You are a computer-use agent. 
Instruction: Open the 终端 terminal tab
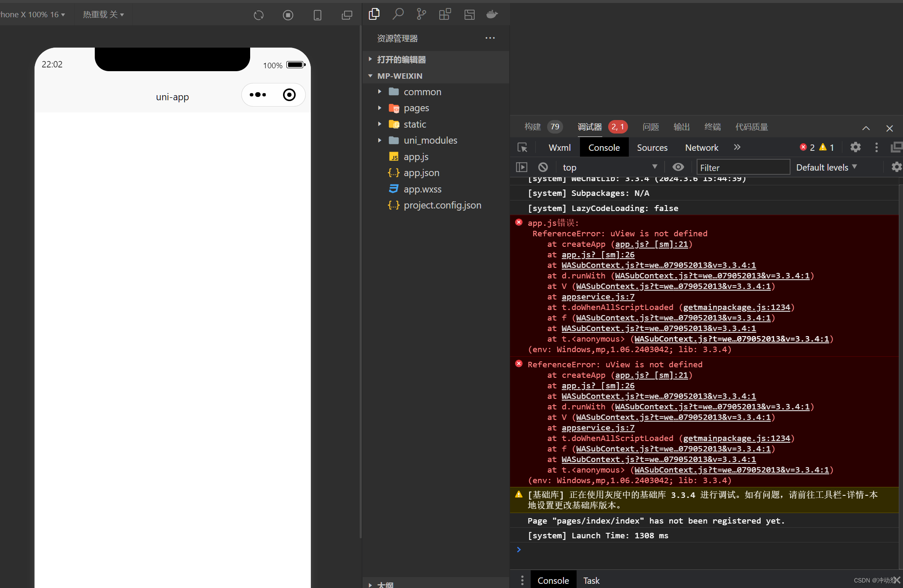point(713,127)
